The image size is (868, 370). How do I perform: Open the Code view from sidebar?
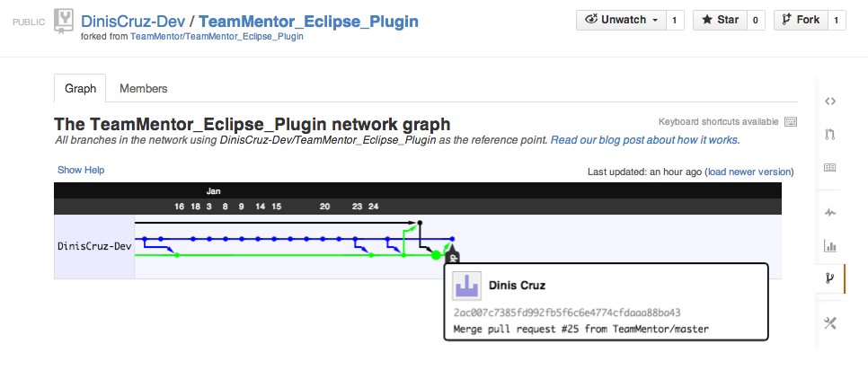click(x=830, y=101)
